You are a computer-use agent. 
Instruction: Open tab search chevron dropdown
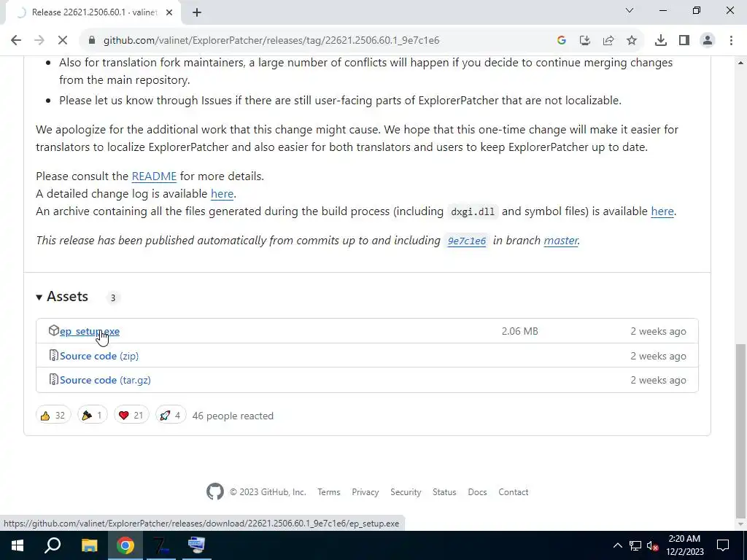coord(630,10)
